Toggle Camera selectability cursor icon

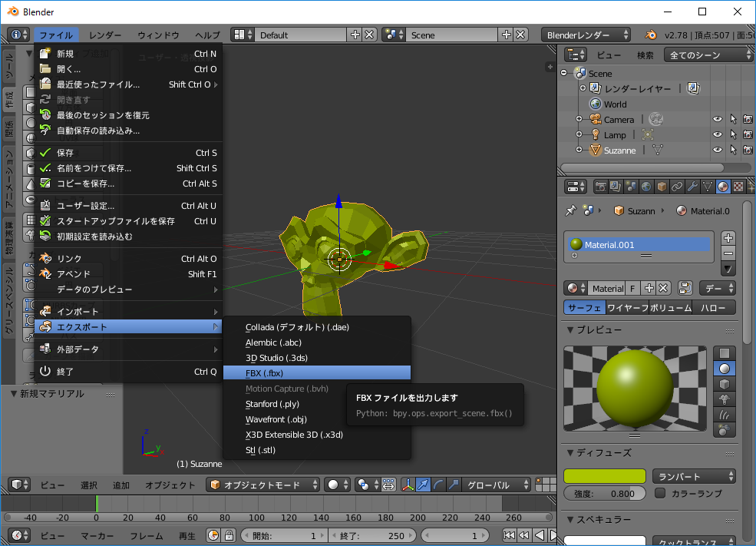[733, 119]
